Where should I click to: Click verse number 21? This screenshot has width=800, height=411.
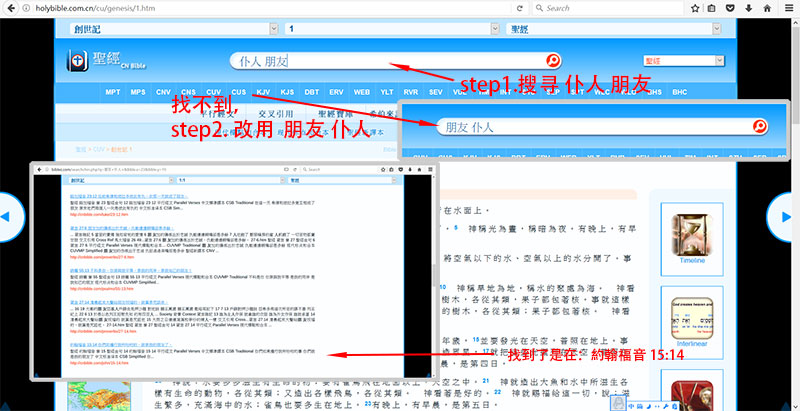tap(486, 381)
